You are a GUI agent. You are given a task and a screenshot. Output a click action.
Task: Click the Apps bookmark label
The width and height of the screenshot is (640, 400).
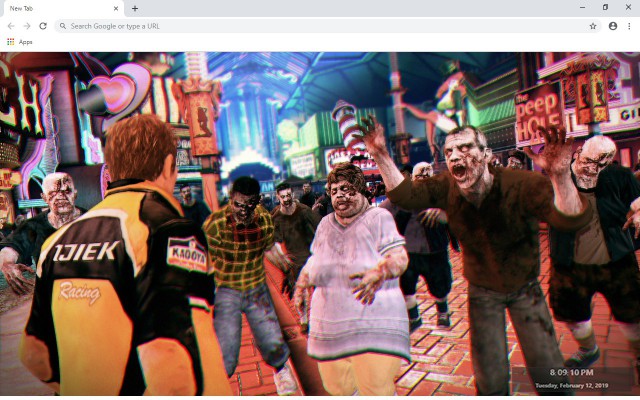pyautogui.click(x=25, y=42)
